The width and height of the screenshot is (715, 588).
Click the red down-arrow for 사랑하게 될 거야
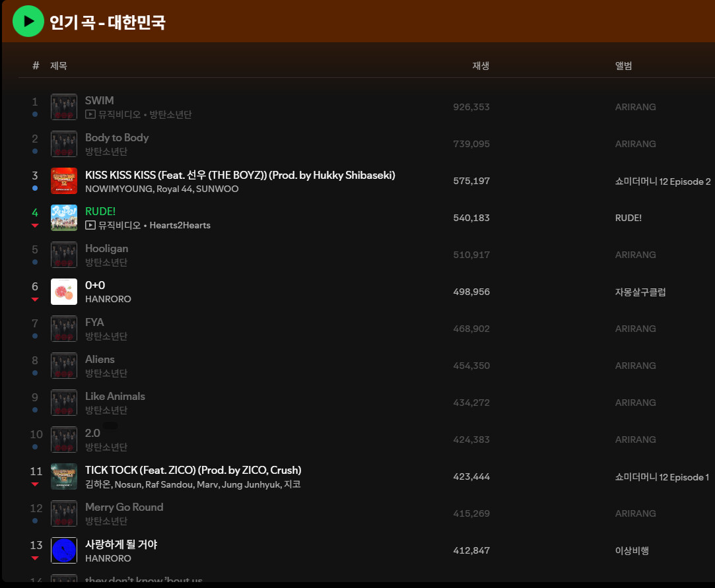pos(35,558)
